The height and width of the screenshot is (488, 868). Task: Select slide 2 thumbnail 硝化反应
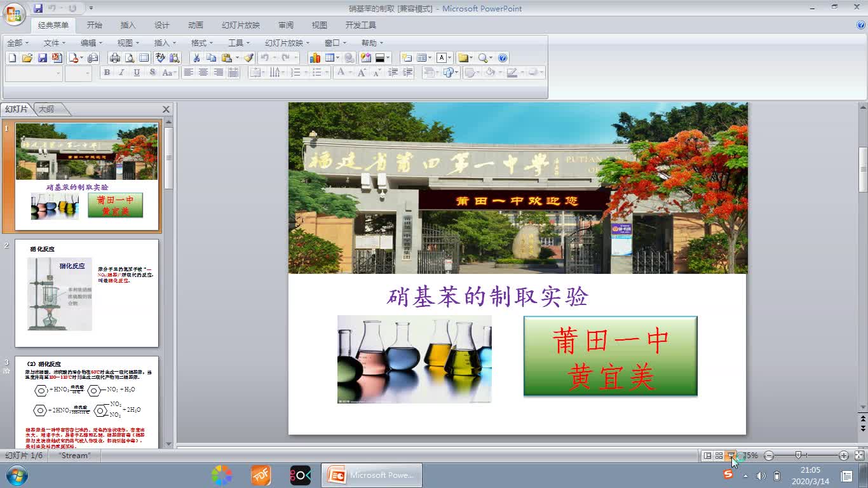[x=86, y=293]
